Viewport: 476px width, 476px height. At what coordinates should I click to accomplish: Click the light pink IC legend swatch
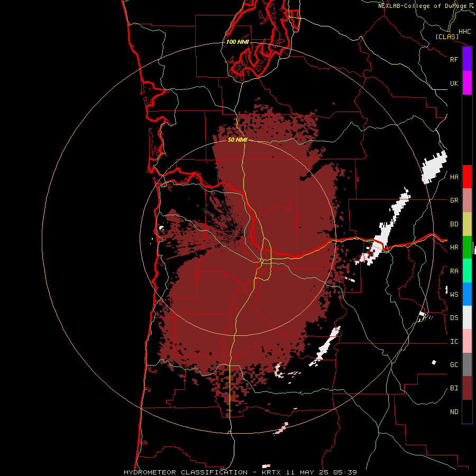467,341
